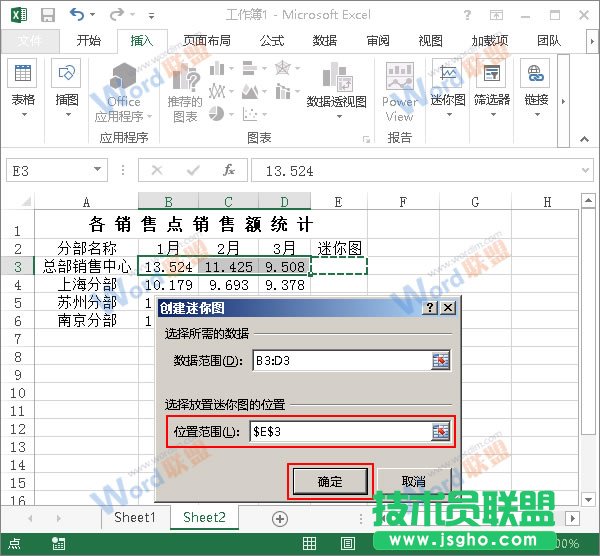Insert a pie chart icon
This screenshot has width=600, height=556.
[x=217, y=114]
